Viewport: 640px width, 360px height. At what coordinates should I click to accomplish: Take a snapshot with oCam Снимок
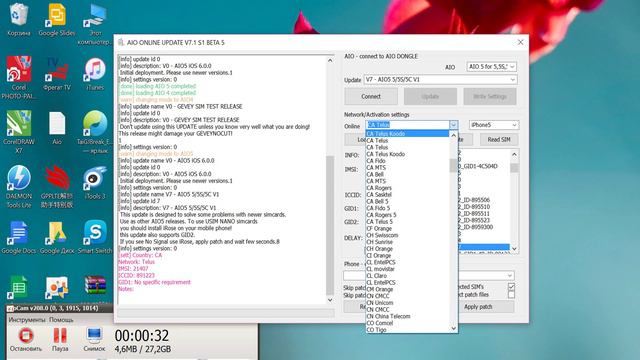point(94,340)
